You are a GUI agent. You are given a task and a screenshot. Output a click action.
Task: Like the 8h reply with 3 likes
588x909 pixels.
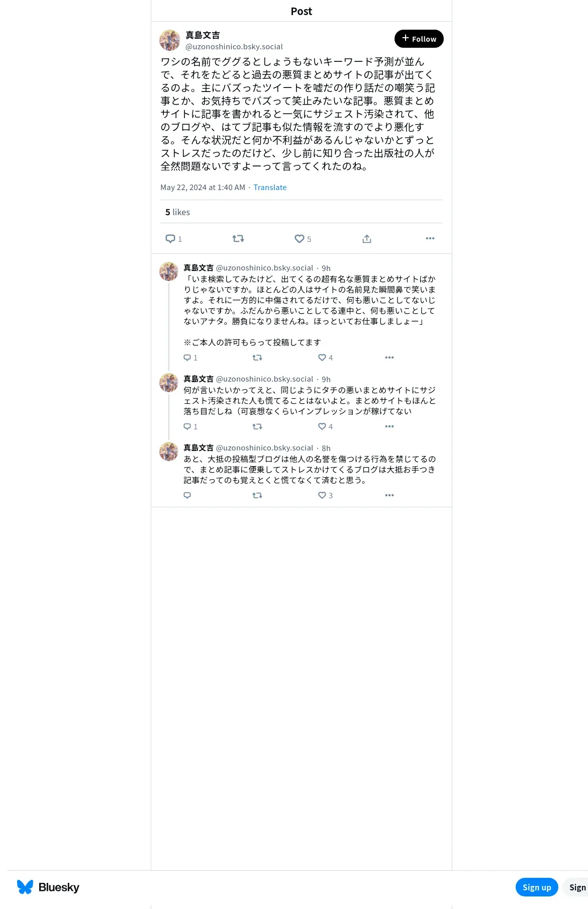tap(322, 495)
